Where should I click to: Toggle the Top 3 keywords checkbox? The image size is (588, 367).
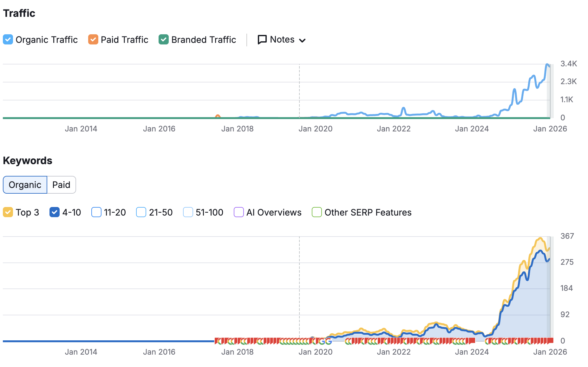pos(8,212)
